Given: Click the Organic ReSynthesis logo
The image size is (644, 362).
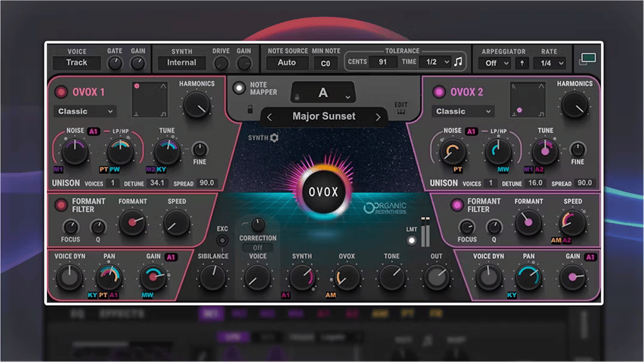Looking at the screenshot, I should pos(385,208).
